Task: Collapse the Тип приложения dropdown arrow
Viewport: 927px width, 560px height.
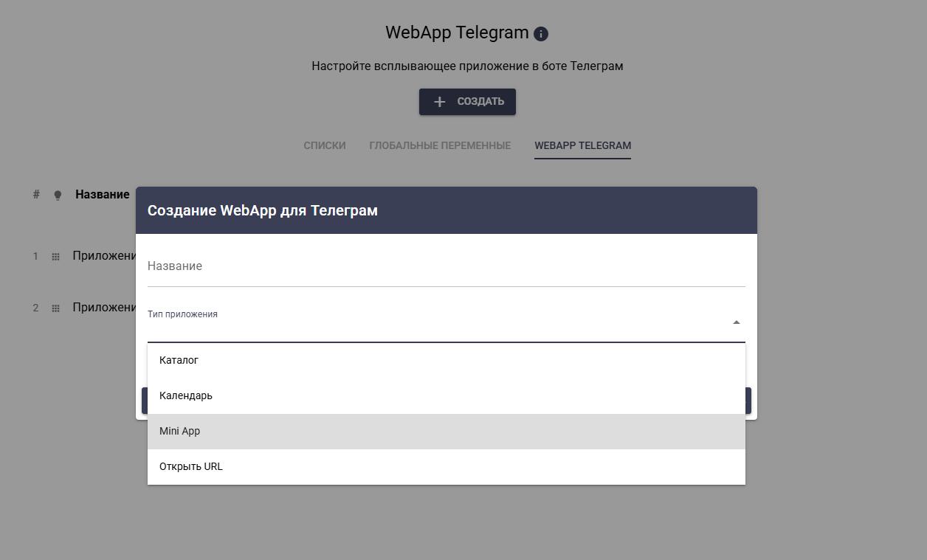Action: click(x=736, y=322)
